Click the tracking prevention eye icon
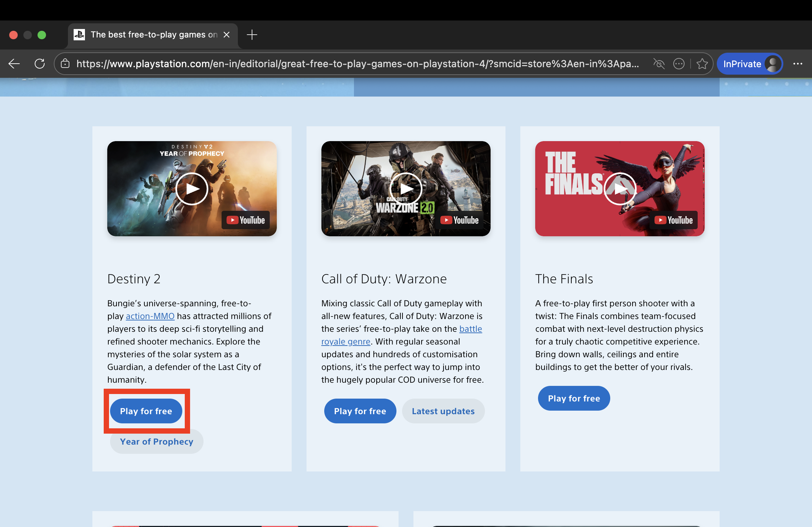 click(x=659, y=64)
